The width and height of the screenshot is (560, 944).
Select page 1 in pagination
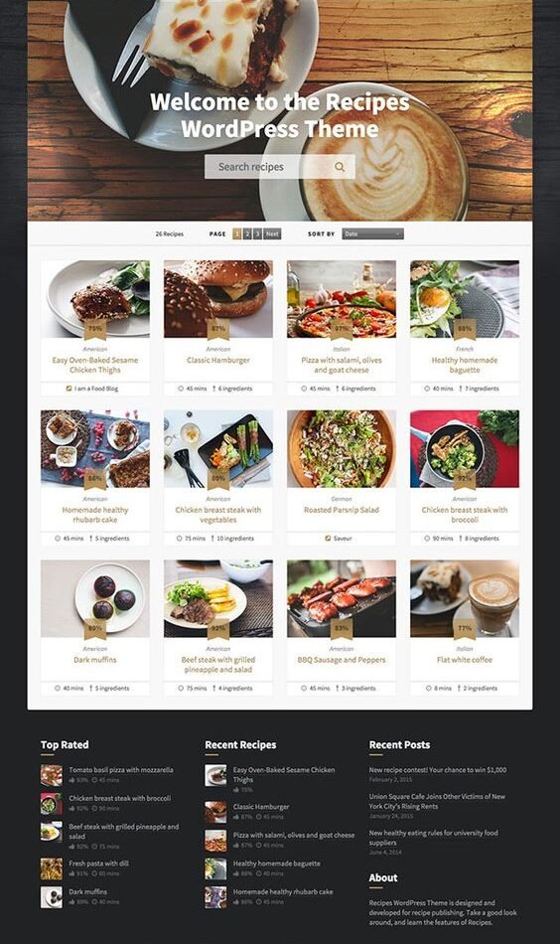237,234
